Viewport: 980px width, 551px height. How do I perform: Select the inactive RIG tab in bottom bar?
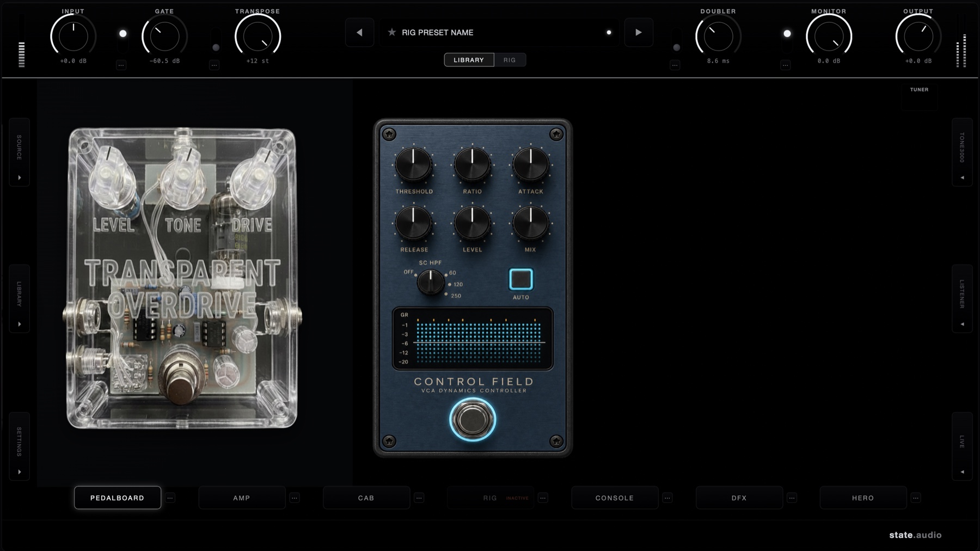pos(491,498)
